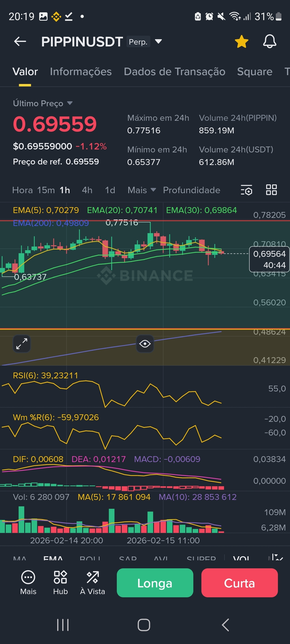290x644 pixels.
Task: Tap the EMA(20) value label
Action: [x=122, y=210]
